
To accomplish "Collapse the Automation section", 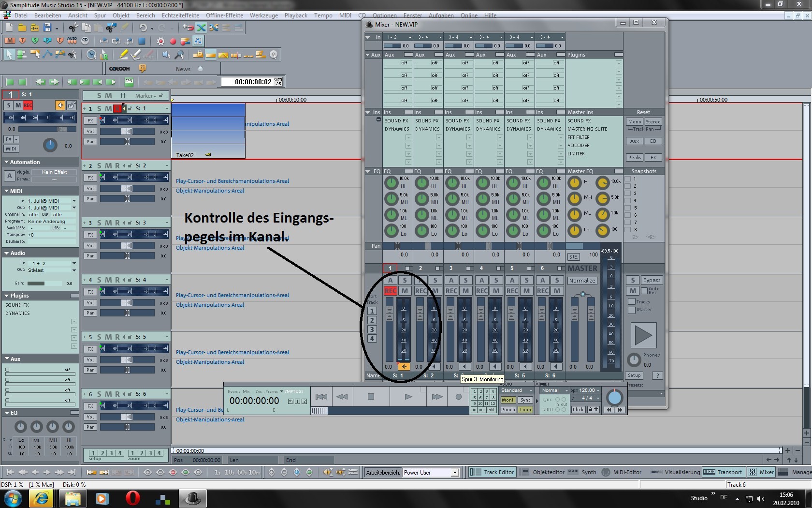I will tap(7, 162).
